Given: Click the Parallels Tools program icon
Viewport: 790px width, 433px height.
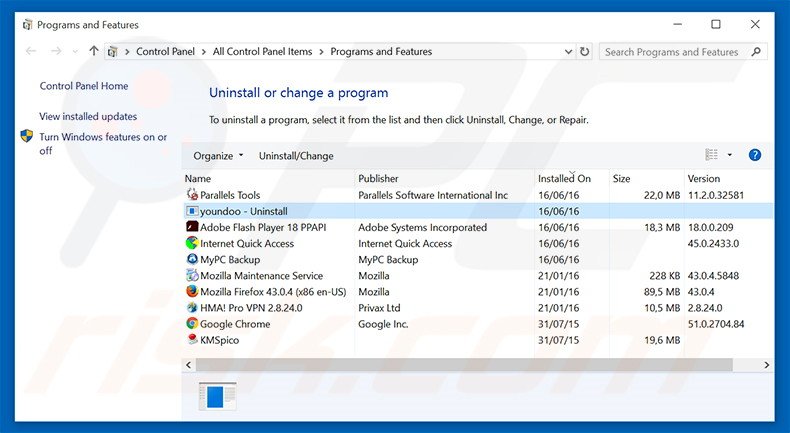Looking at the screenshot, I should click(x=192, y=195).
